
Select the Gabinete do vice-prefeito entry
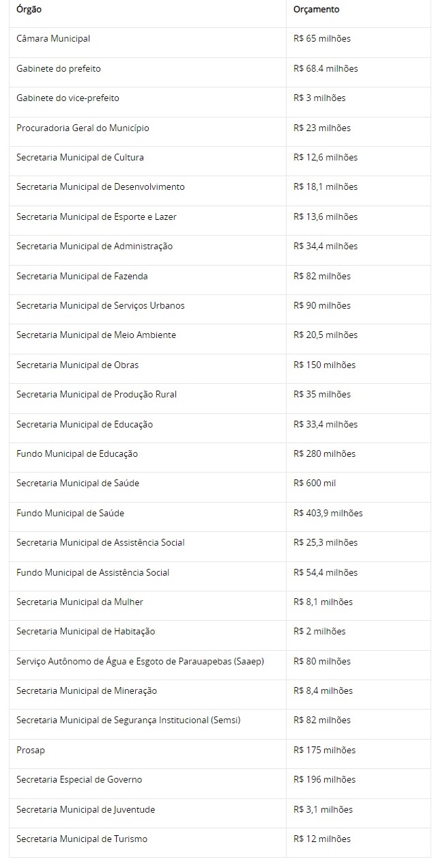point(68,98)
